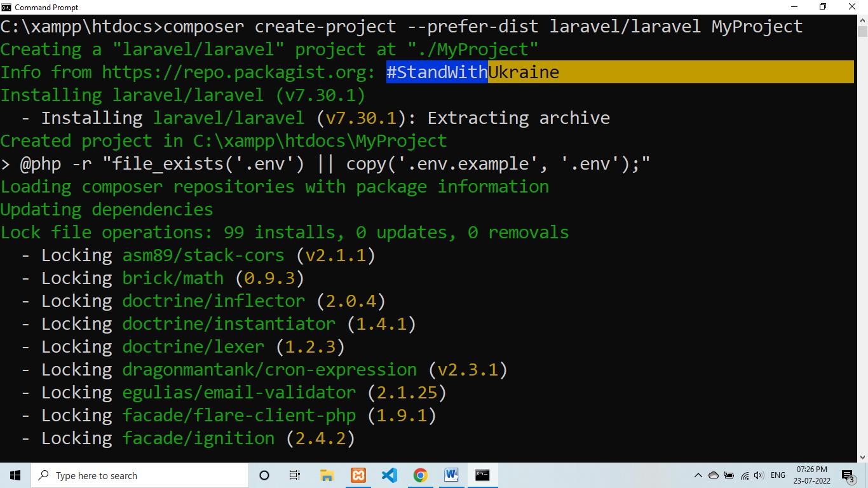Click the asm89/stack-cors package name

(x=203, y=255)
